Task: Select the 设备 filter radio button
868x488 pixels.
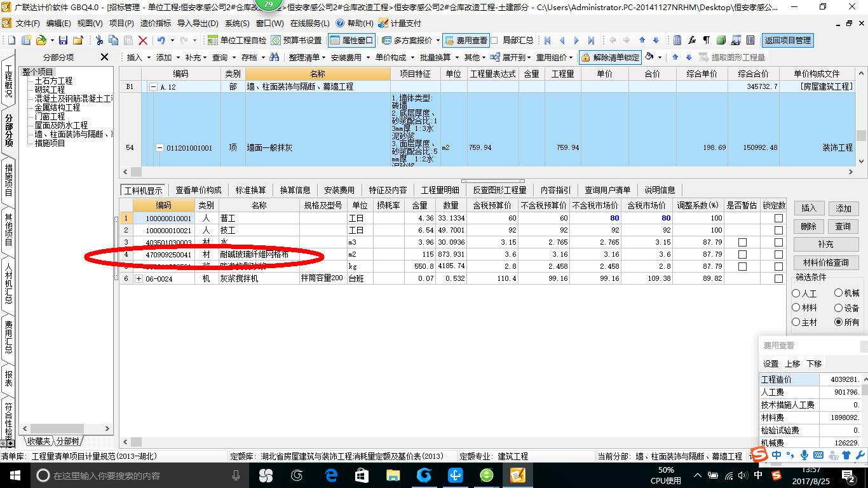Action: (838, 308)
